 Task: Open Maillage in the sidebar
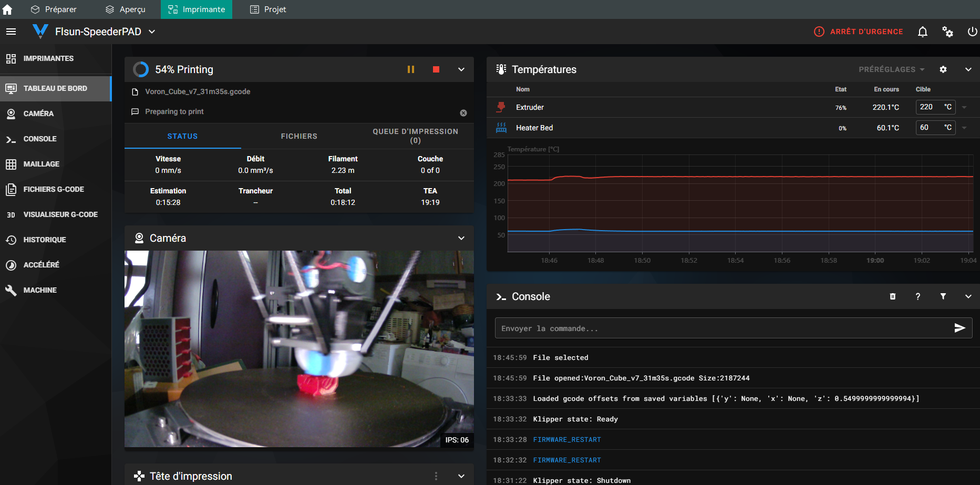click(x=41, y=164)
